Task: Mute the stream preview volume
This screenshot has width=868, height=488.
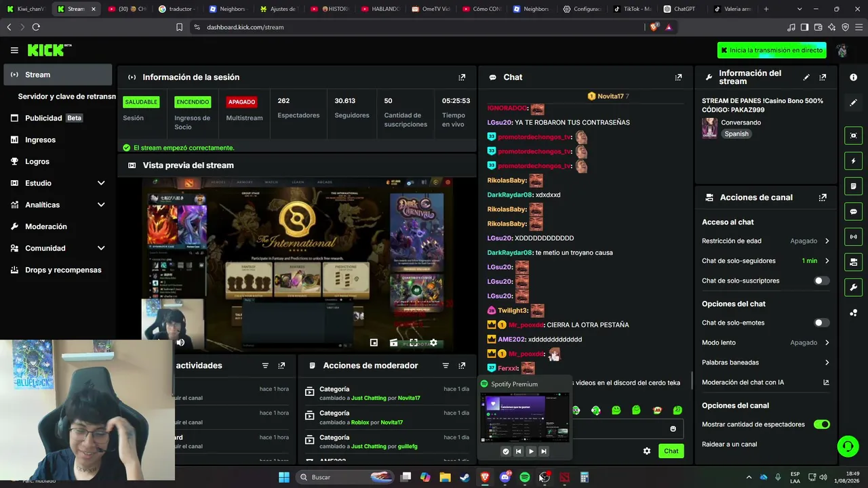Action: (180, 342)
